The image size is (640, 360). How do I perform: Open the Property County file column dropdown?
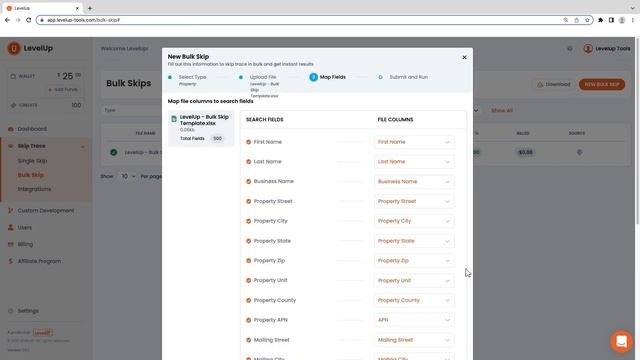click(413, 300)
